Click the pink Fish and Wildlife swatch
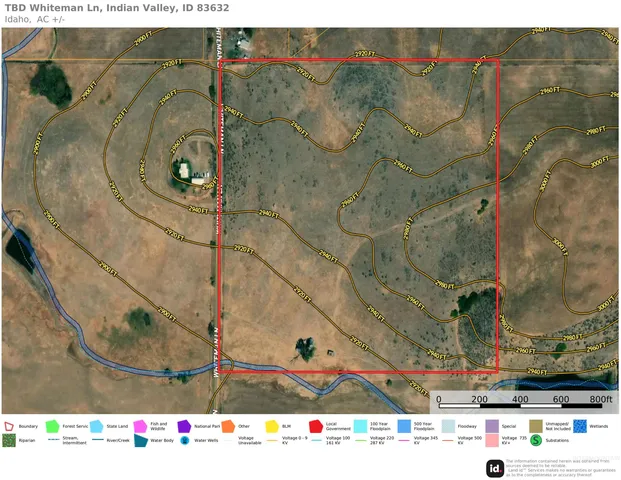Viewport: 621px width, 480px height. [140, 426]
